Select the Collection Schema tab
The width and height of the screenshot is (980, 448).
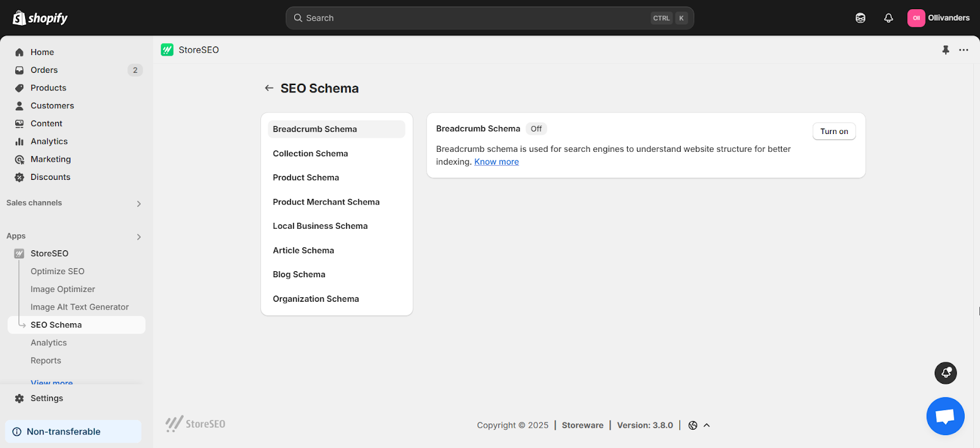[x=336, y=154]
